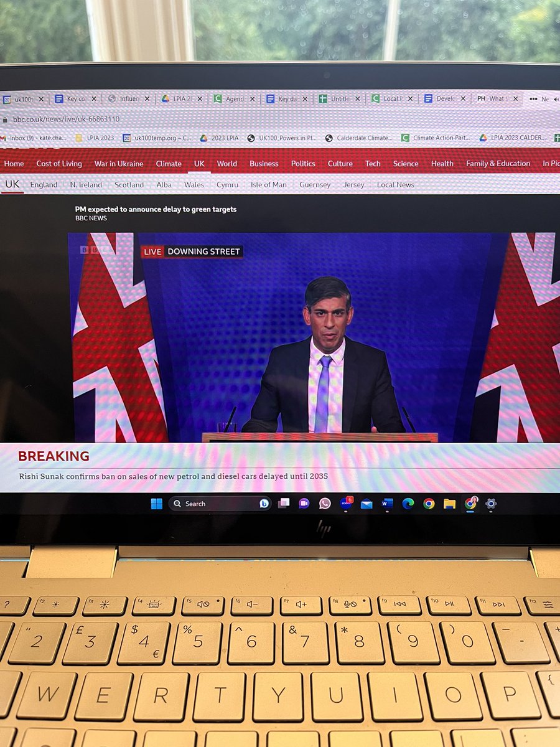
Task: Open Microsoft Word from the taskbar
Action: point(387,504)
